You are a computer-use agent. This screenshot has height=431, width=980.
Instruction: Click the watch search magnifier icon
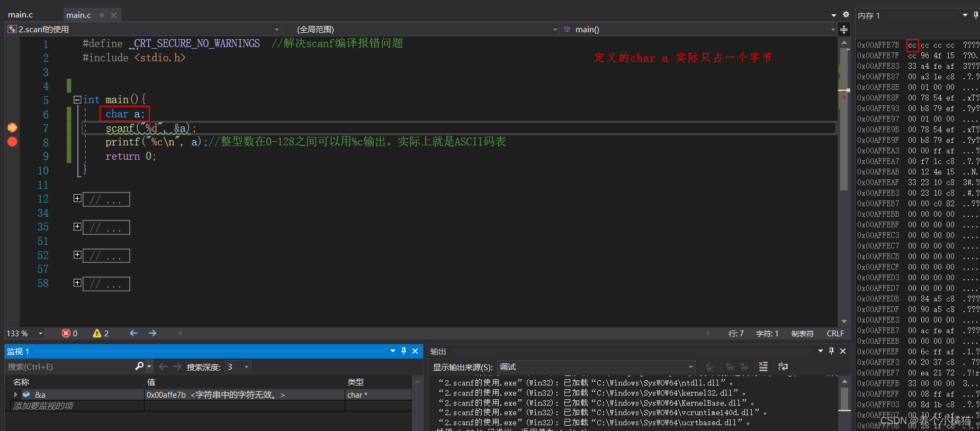point(139,366)
